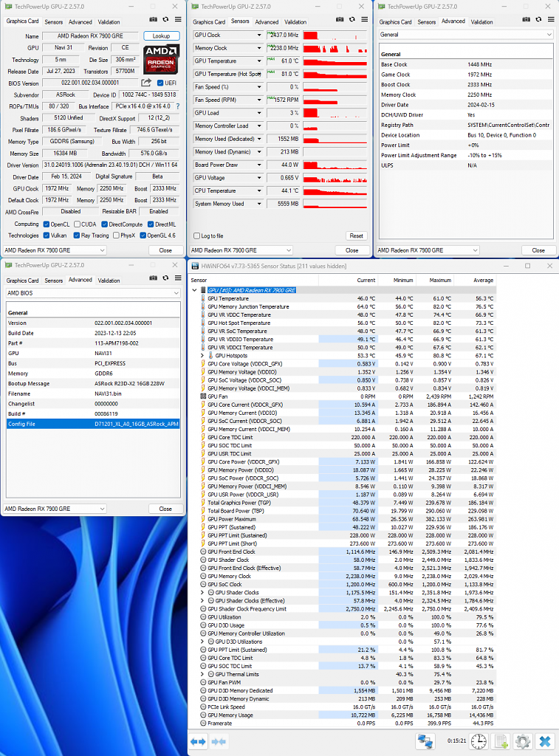The image size is (559, 756).
Task: Click collapse columns arrows icon in HWiNFO
Action: [x=219, y=741]
